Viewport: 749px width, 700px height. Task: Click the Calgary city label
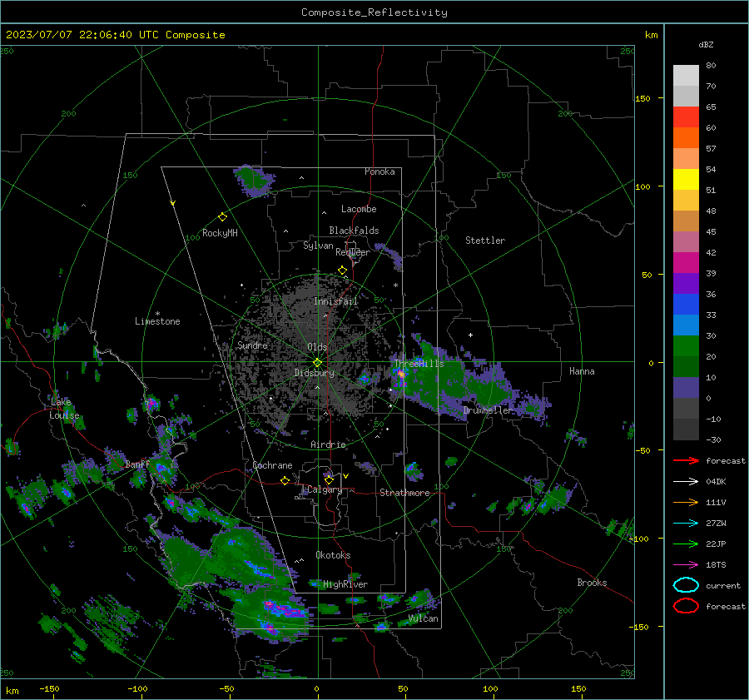coord(325,489)
